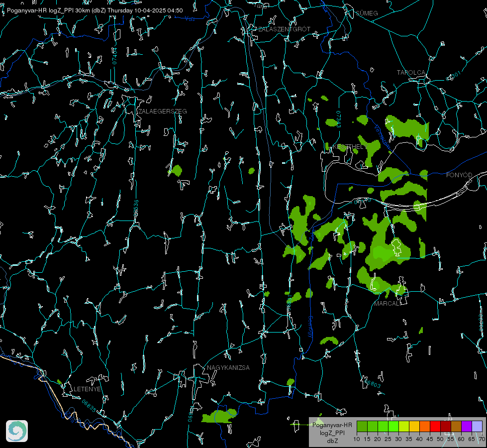The width and height of the screenshot is (487, 448).
Task: Select the 15-20 dBZ green legend swatch
Action: click(373, 426)
